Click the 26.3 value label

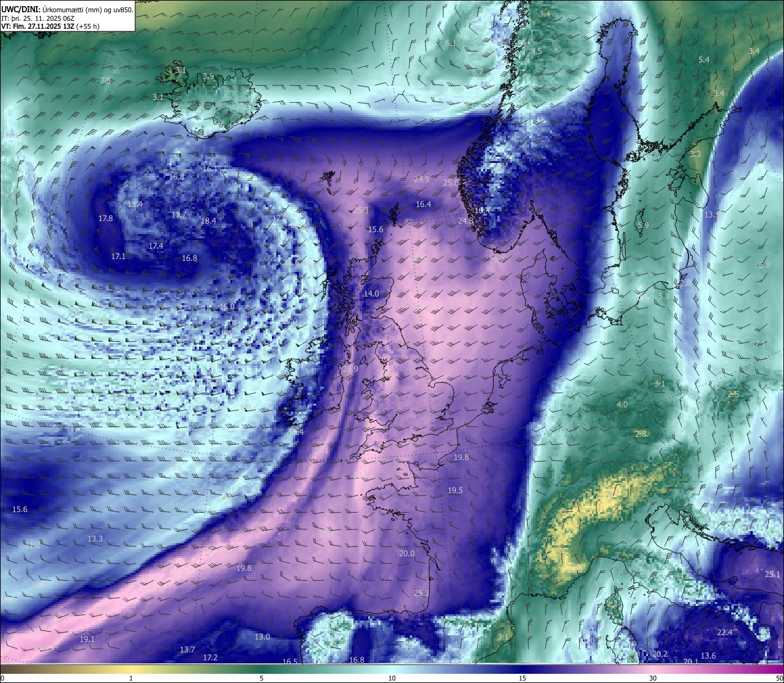(361, 211)
